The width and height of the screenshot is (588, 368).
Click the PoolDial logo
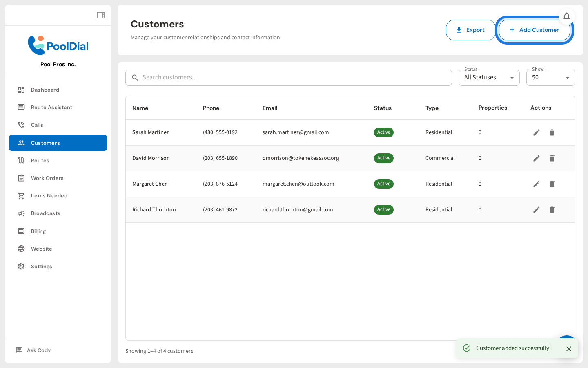point(58,45)
